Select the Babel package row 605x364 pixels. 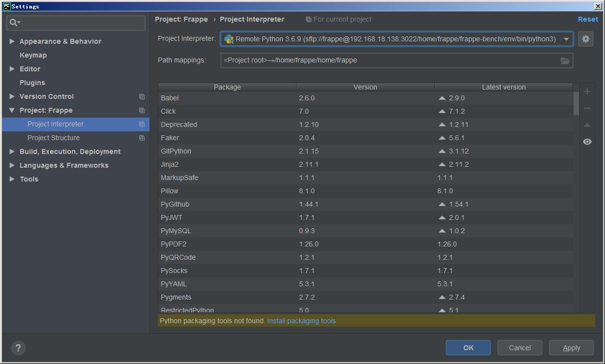point(365,98)
